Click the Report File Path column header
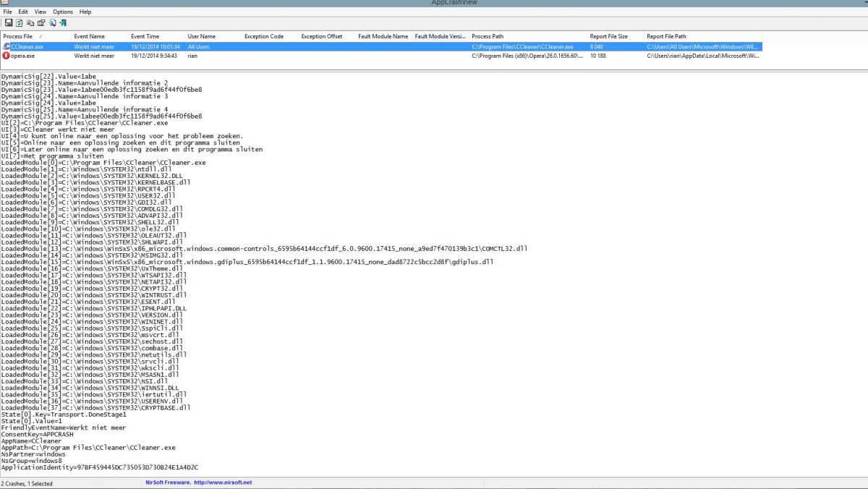The width and height of the screenshot is (868, 489). point(702,36)
